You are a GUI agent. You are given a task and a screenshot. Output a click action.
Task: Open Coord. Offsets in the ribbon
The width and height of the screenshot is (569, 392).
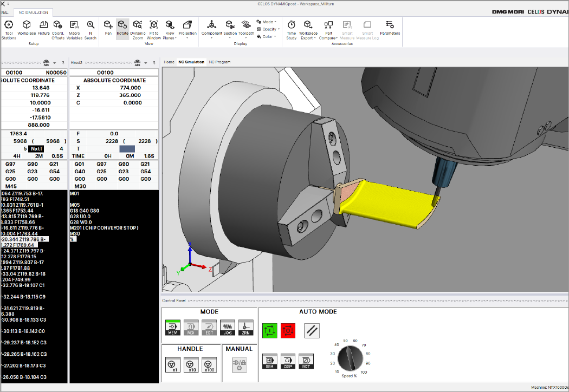click(x=58, y=28)
